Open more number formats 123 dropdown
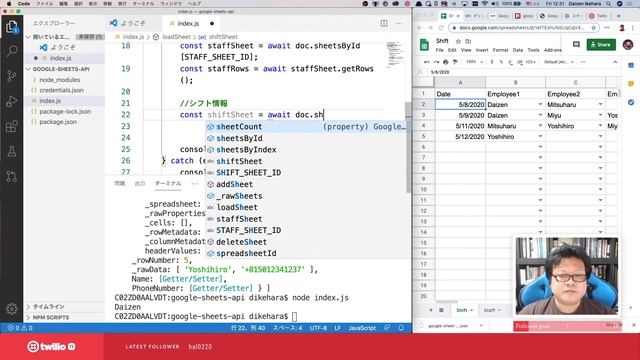The height and width of the screenshot is (360, 640). pos(530,62)
